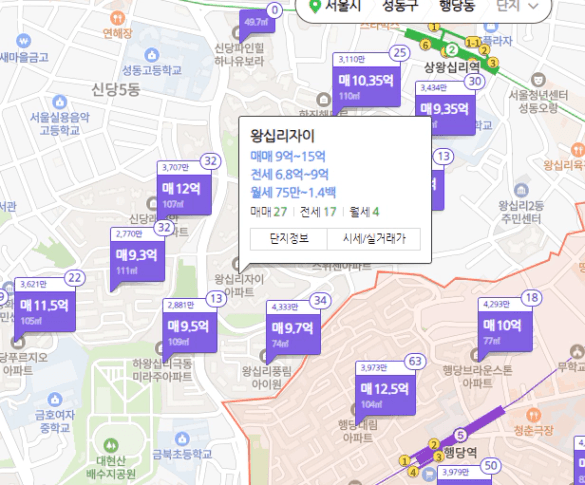The height and width of the screenshot is (485, 585).
Task: Open the 단지 dropdown in location bar
Action: tap(518, 5)
